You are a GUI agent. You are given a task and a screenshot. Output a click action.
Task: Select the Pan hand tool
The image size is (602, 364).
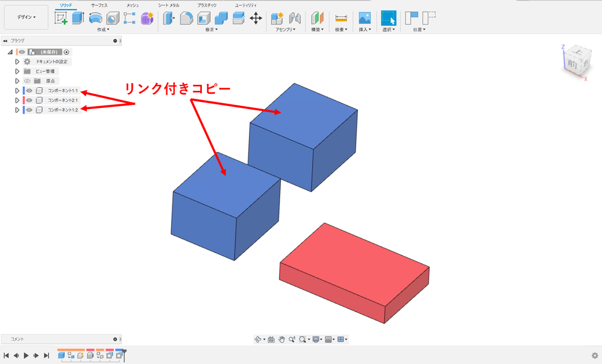point(281,339)
